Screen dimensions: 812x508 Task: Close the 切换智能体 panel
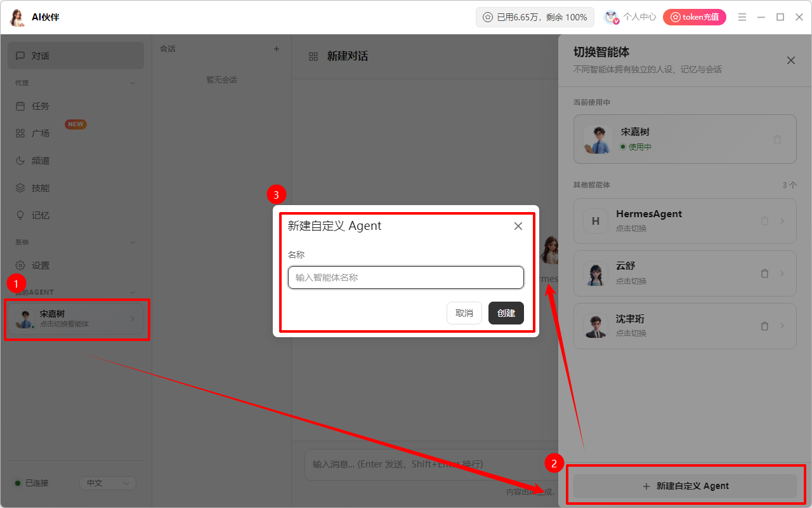pyautogui.click(x=791, y=60)
